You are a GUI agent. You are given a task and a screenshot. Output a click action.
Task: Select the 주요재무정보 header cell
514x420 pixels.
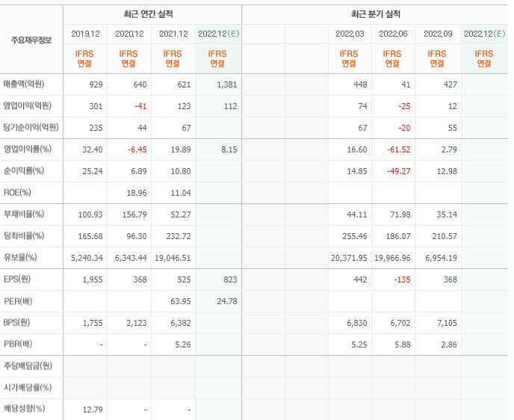click(31, 40)
